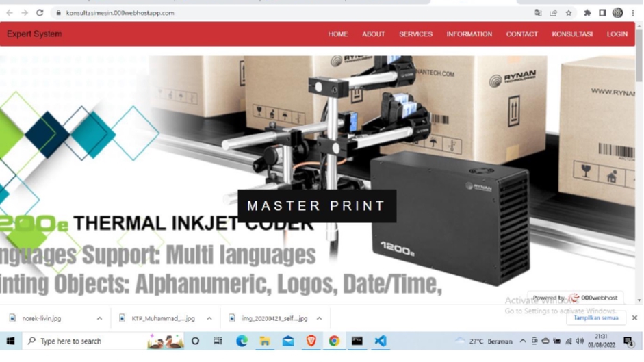Open File Explorer from taskbar
The height and width of the screenshot is (362, 644).
[265, 341]
